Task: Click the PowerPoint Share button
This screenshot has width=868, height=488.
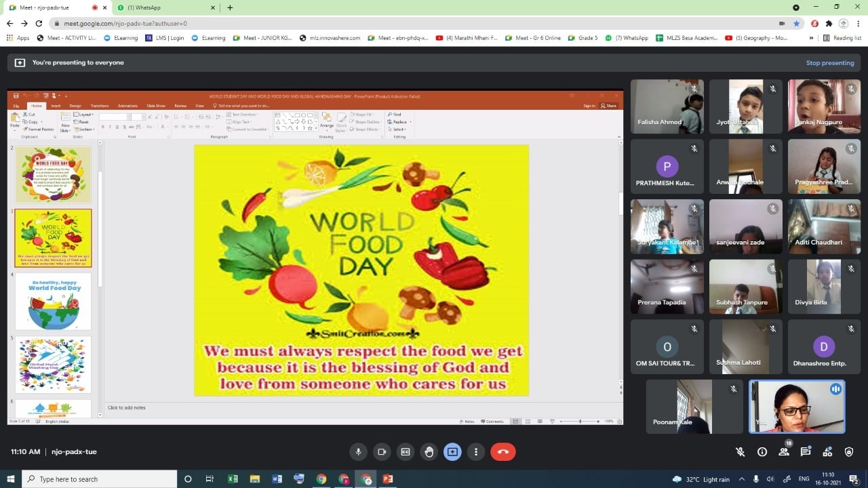Action: tap(609, 106)
